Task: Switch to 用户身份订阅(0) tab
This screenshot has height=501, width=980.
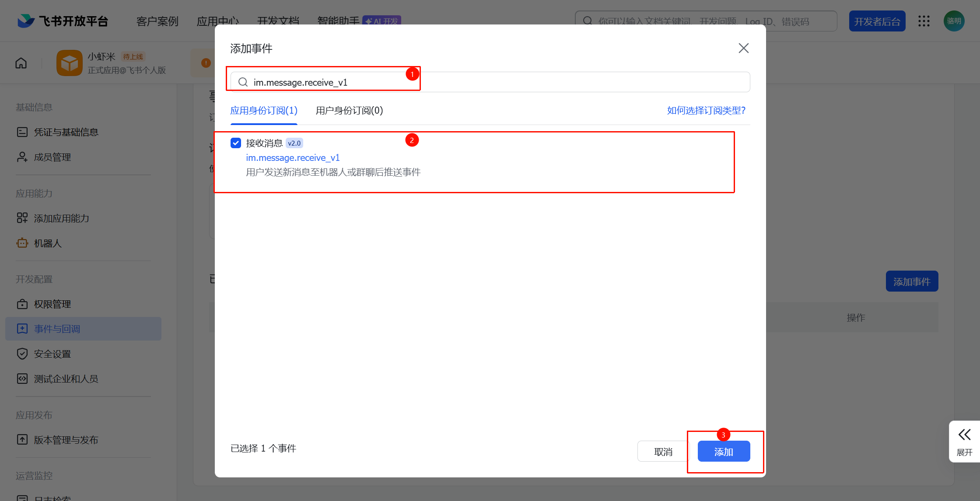Action: 349,111
